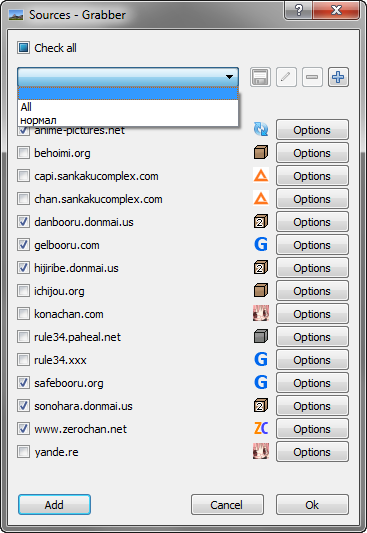Uncheck the danbooru.donmai.us checkbox
Screen dimensions: 367x533
[23, 222]
